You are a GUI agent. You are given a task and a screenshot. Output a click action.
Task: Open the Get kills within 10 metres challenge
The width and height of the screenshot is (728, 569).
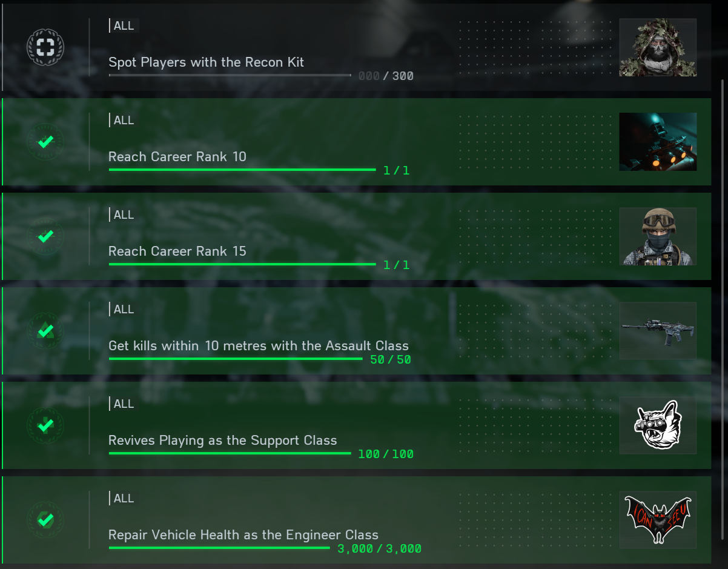pos(357,331)
